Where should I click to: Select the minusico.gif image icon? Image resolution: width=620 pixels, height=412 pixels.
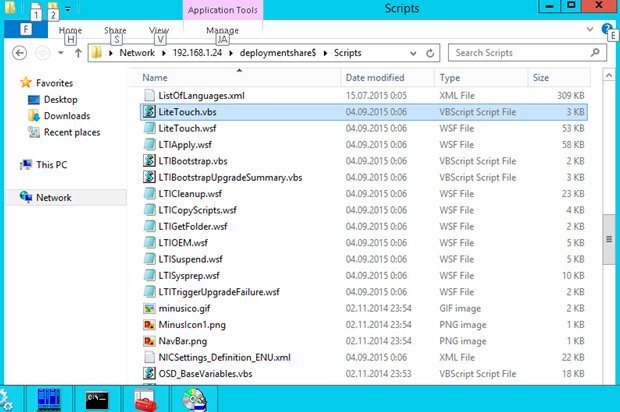pos(149,308)
